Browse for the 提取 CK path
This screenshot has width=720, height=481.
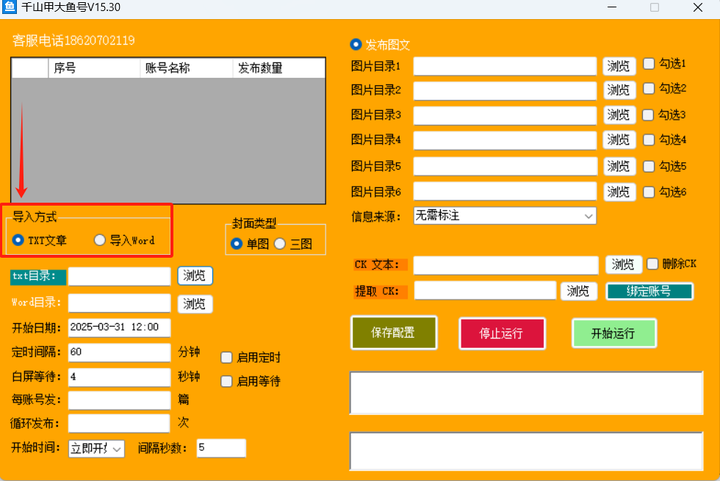tap(579, 291)
